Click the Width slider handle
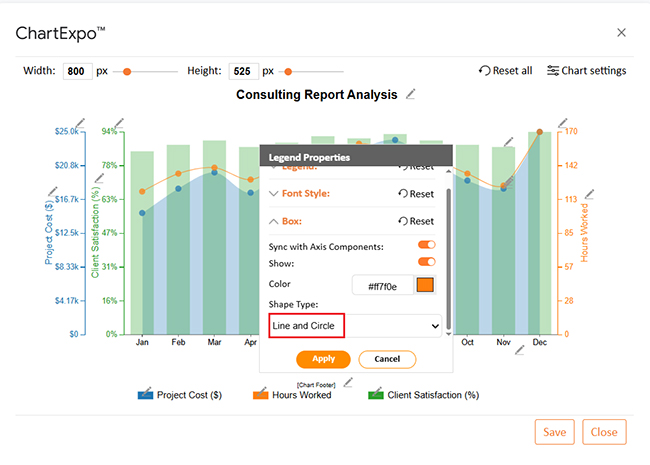This screenshot has height=465, width=650. [x=128, y=71]
